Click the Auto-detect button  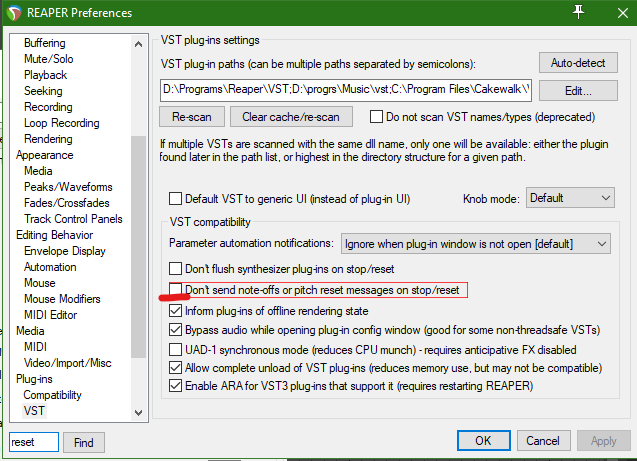coord(578,63)
